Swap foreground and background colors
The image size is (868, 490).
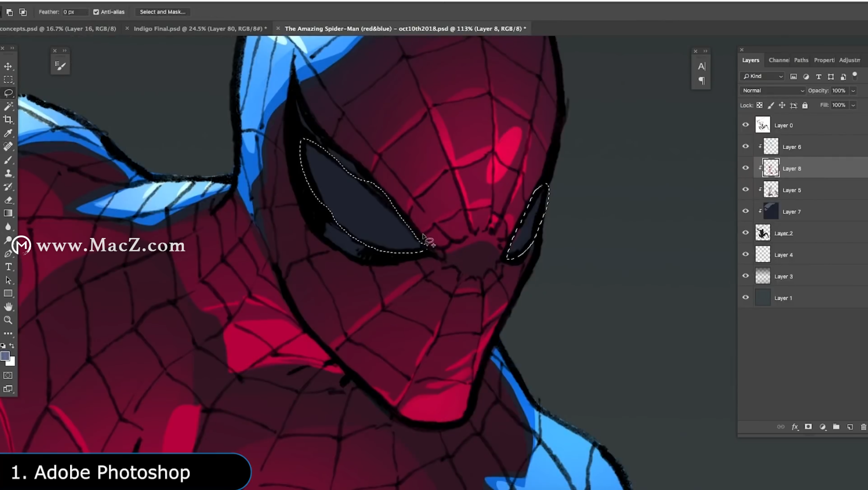click(x=12, y=346)
